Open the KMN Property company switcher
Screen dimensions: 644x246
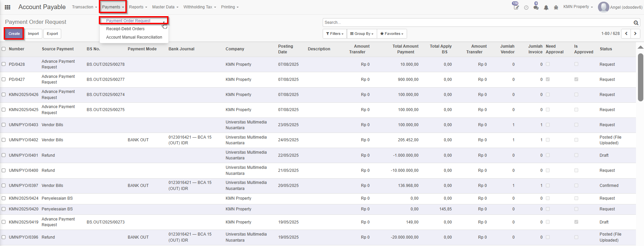[x=578, y=7]
